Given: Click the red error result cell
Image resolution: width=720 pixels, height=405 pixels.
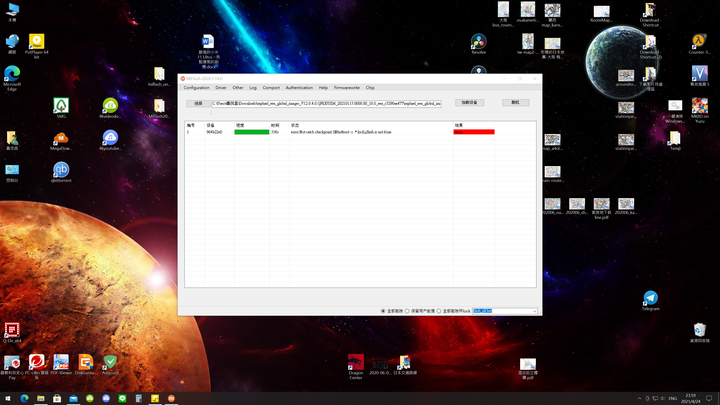Looking at the screenshot, I should pyautogui.click(x=473, y=132).
